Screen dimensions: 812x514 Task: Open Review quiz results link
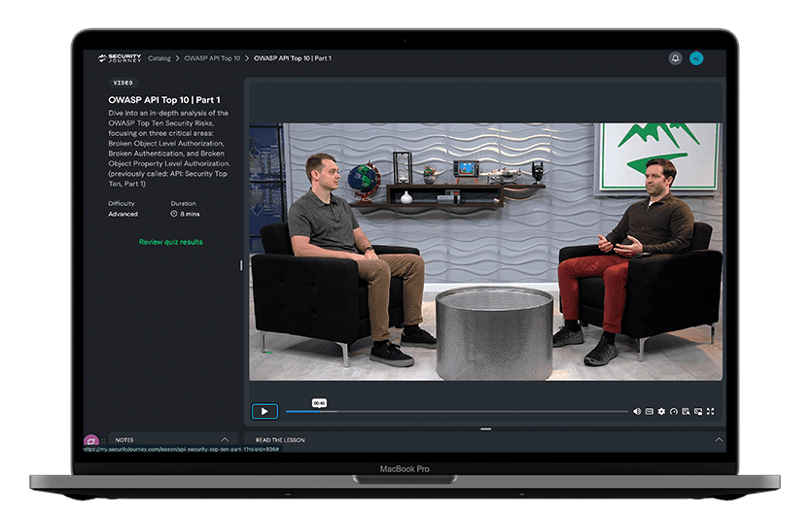[171, 242]
